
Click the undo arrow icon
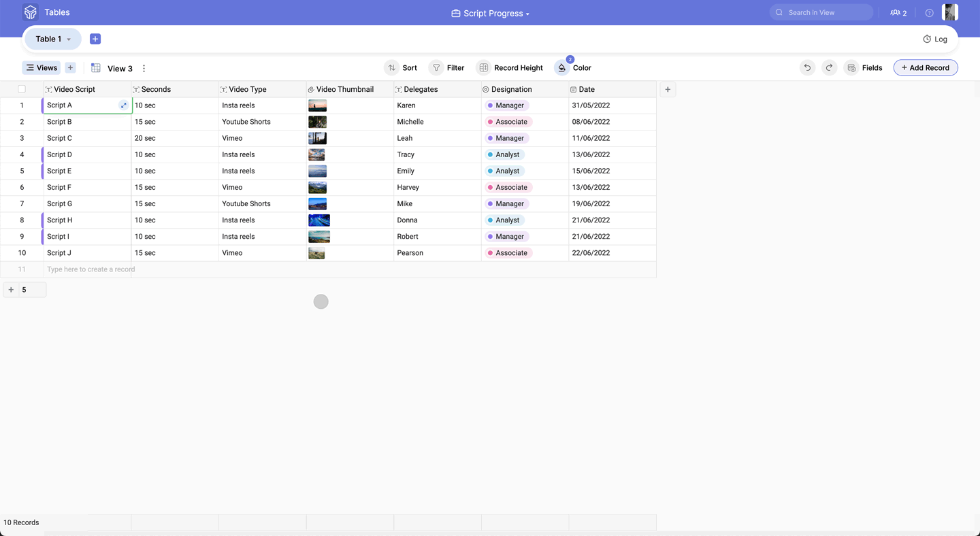click(x=807, y=67)
